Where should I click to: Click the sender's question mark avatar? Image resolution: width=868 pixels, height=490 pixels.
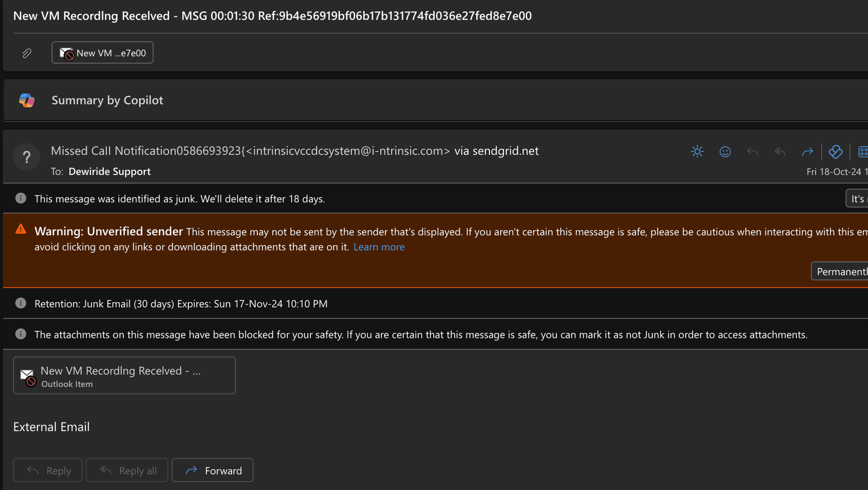[27, 157]
